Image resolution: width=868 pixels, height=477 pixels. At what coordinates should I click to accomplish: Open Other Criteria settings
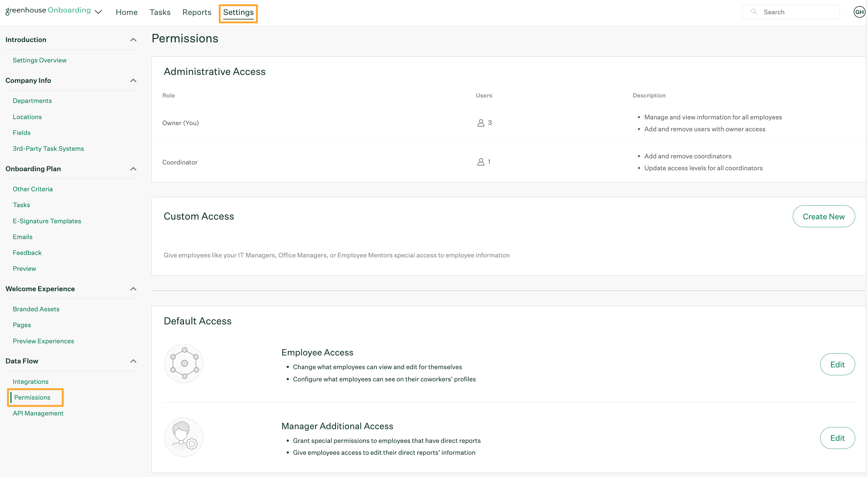33,189
